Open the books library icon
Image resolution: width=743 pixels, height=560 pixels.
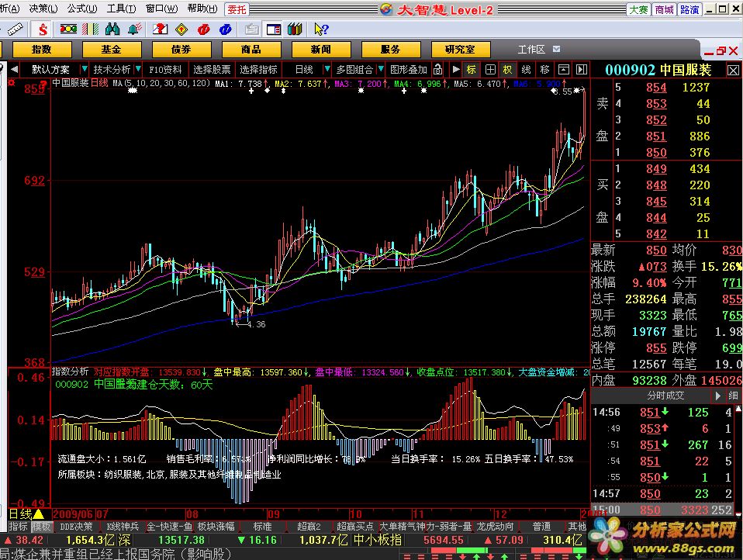coord(295,29)
